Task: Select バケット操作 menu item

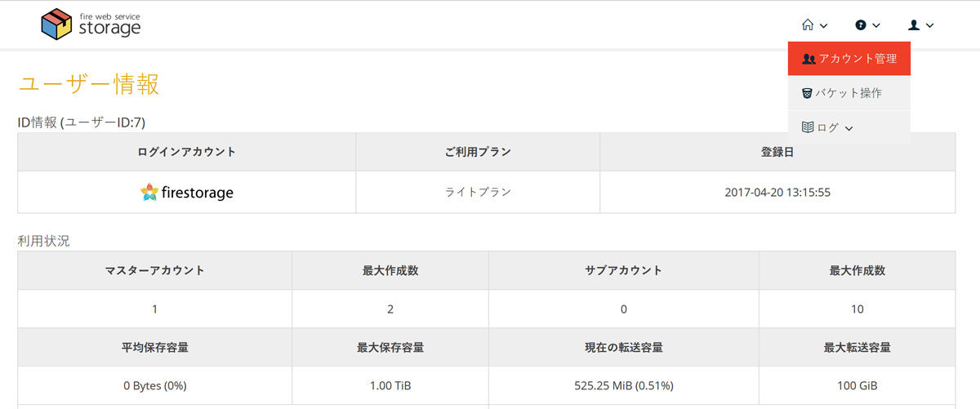Action: coord(849,93)
